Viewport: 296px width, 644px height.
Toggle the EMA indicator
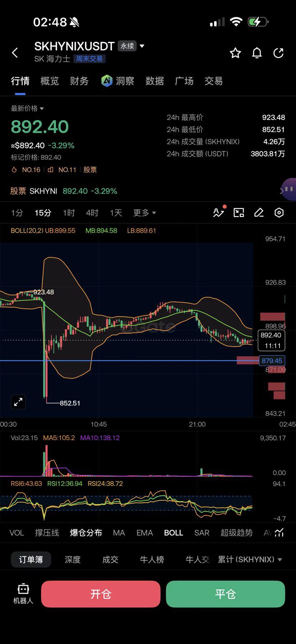tap(145, 533)
